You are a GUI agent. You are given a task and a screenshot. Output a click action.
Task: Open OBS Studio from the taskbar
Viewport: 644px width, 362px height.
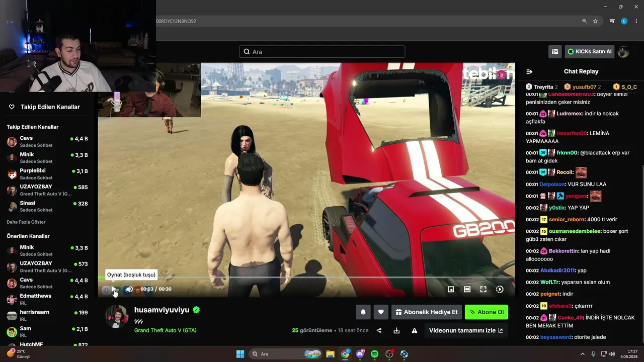click(x=389, y=354)
